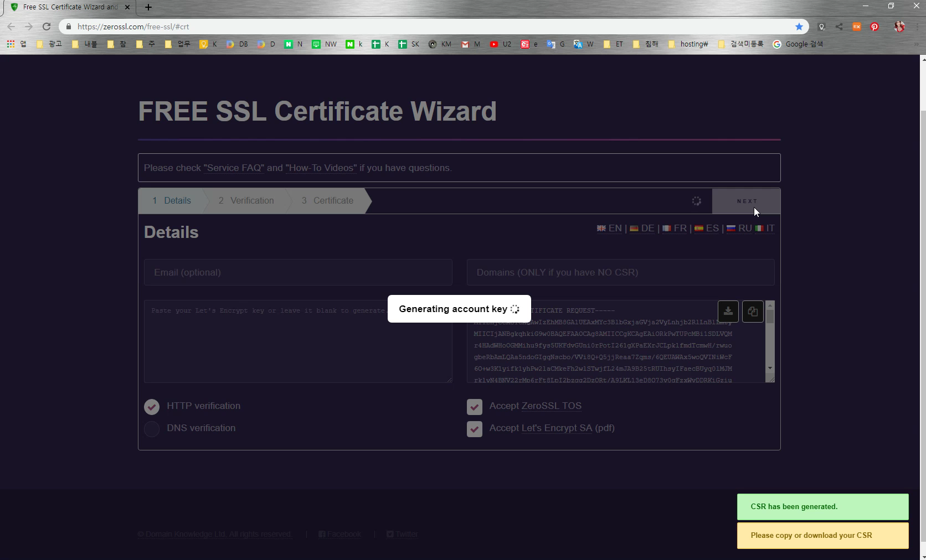Open the Google Translate G bookmark

[555, 44]
